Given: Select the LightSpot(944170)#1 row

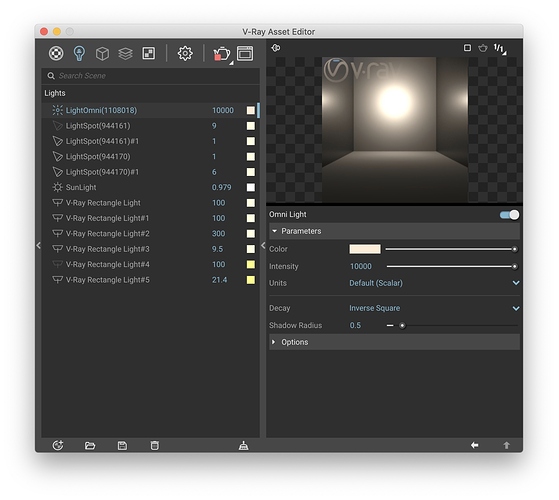Looking at the screenshot, I should tap(150, 172).
